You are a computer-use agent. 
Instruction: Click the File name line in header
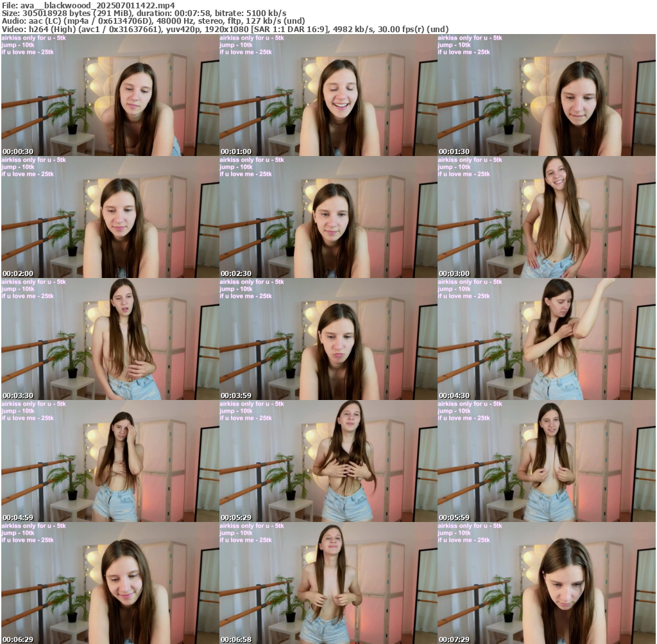click(88, 5)
